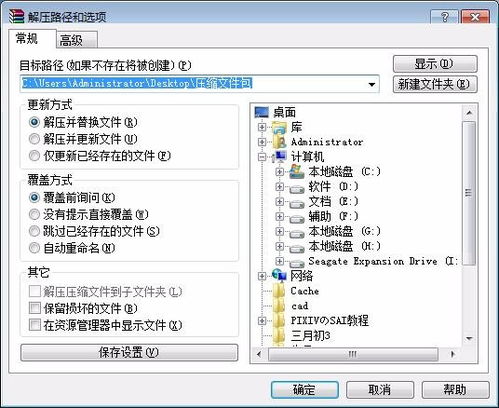The height and width of the screenshot is (408, 499).
Task: Click the Cache folder icon
Action: 279,291
